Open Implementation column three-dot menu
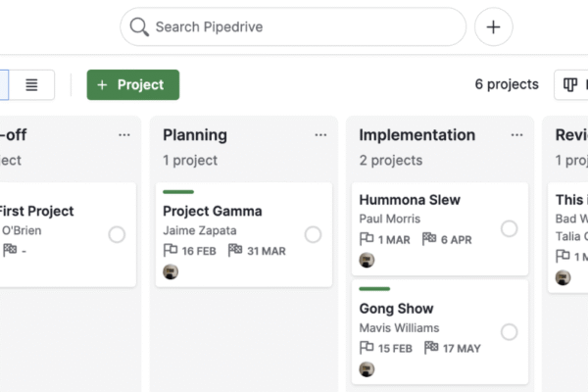 coord(516,135)
